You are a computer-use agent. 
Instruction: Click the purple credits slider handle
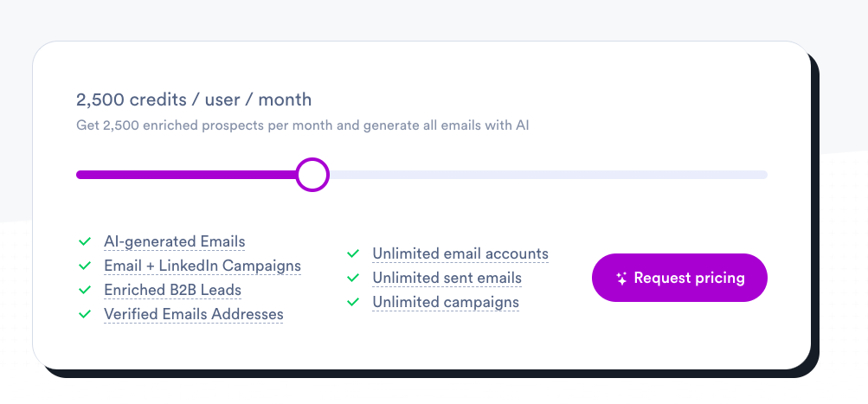point(312,175)
